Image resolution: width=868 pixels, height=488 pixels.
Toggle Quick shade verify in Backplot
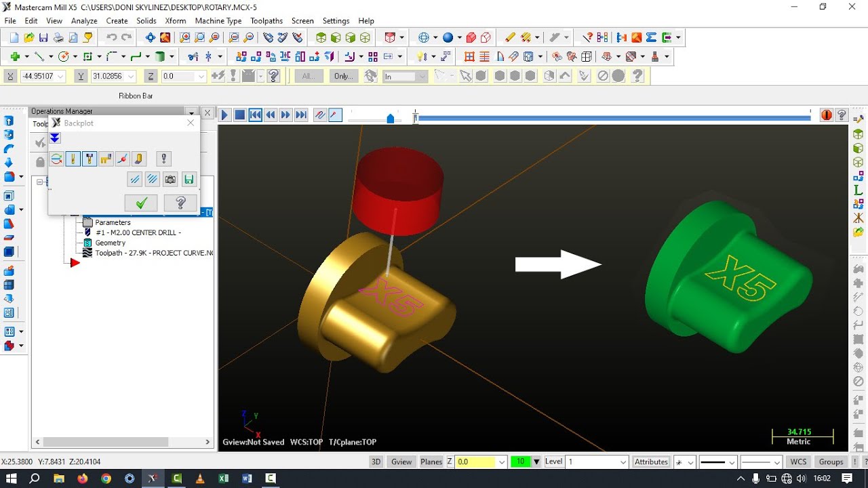pyautogui.click(x=138, y=159)
